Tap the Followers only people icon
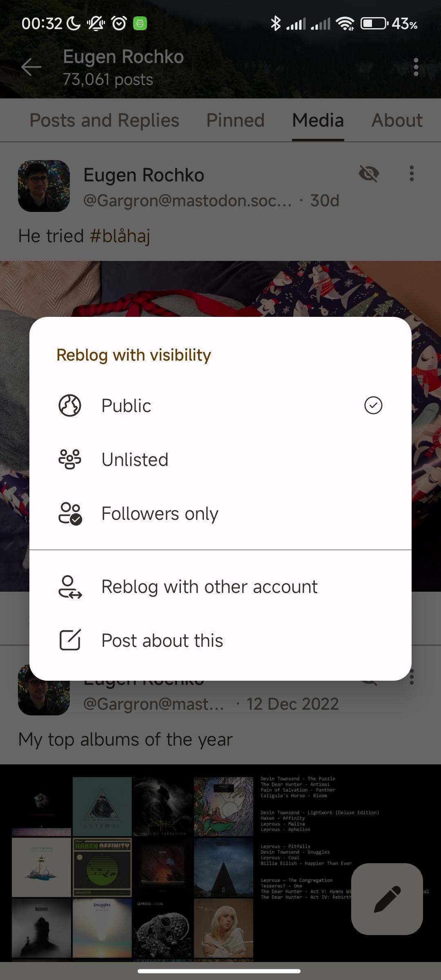Image resolution: width=441 pixels, height=980 pixels. [x=70, y=513]
